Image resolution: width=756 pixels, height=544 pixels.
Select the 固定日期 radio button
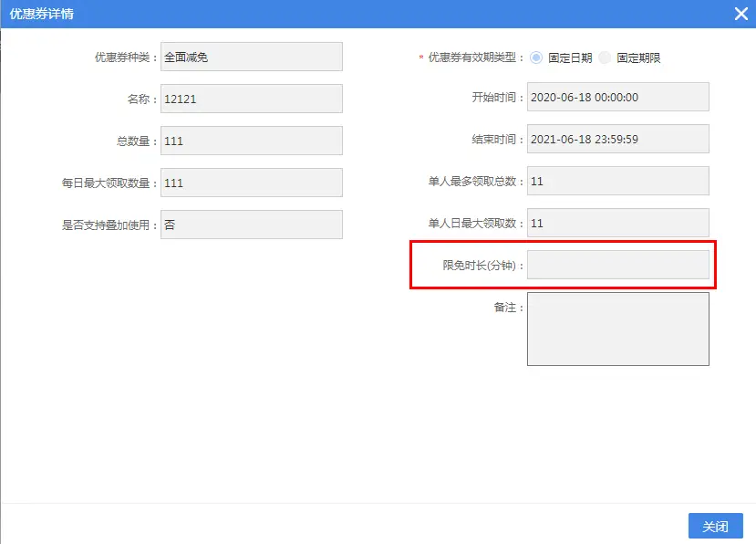point(536,58)
